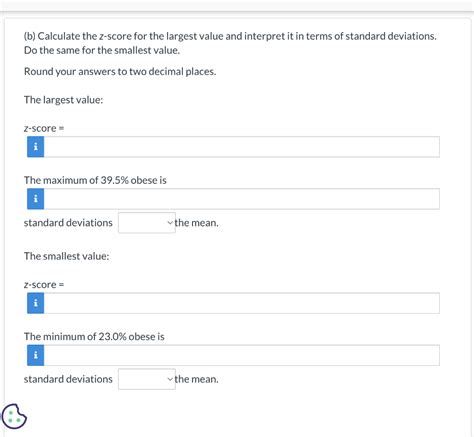Click info icon under 'minimum of 23.0% obese'
Screen dimensions: 474x437
click(35, 355)
